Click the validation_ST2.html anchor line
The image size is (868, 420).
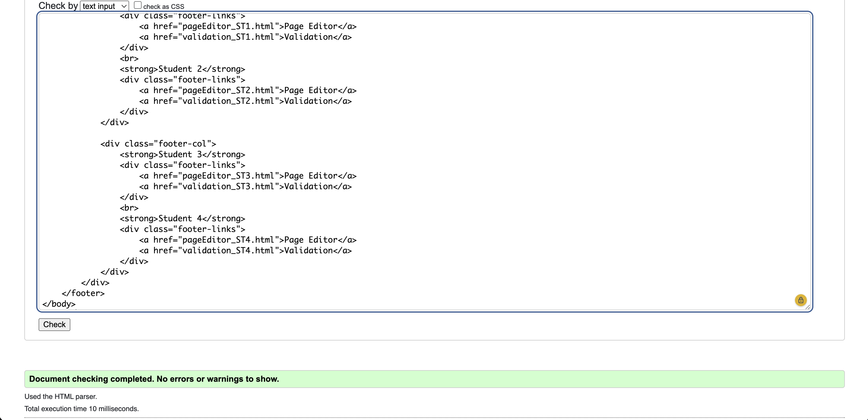tap(245, 101)
